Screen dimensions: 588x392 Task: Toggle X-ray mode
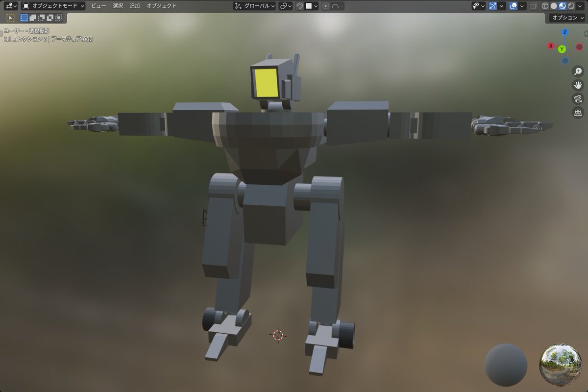(534, 6)
